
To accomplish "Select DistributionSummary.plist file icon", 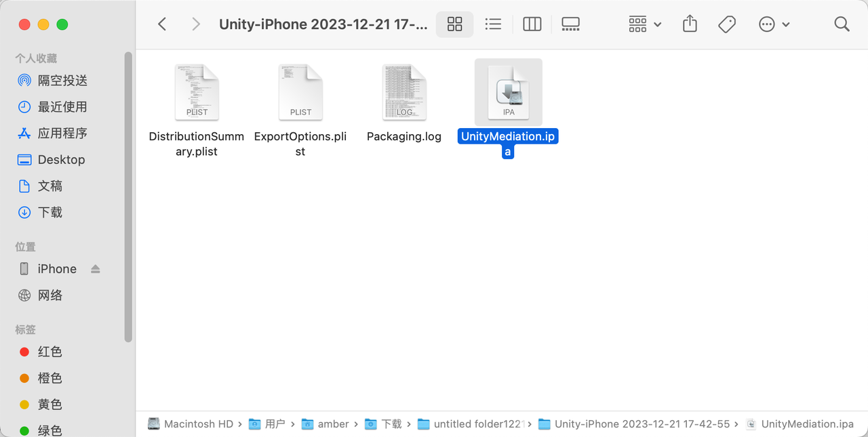I will 197,92.
